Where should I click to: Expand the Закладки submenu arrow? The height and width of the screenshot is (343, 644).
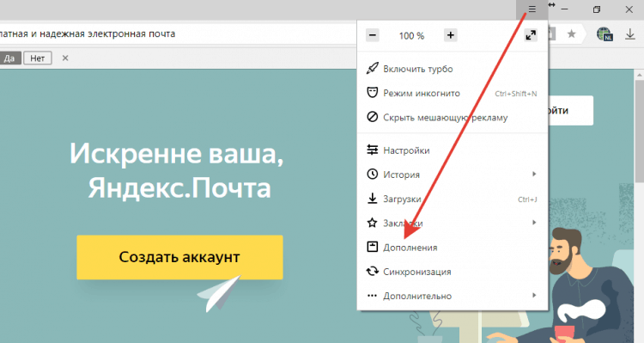click(534, 223)
